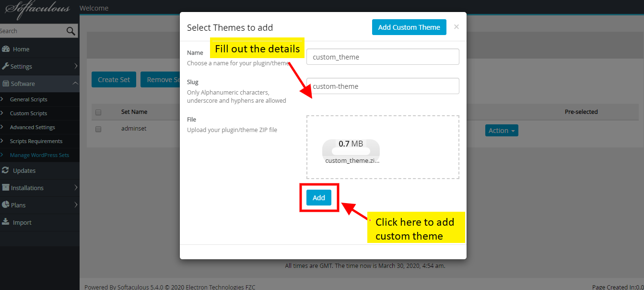Open Home via dashboard icon
Viewport: 644px width, 290px height.
[6, 49]
